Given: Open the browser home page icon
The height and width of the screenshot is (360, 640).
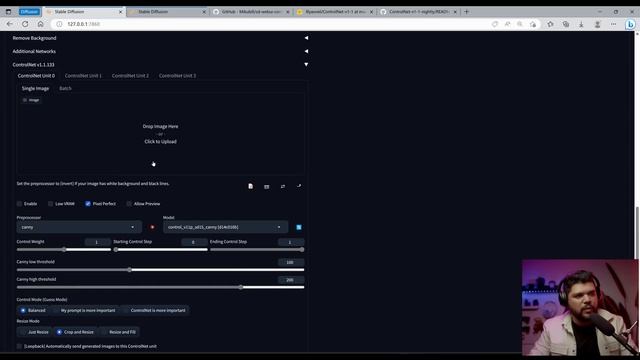Looking at the screenshot, I should click(40, 24).
